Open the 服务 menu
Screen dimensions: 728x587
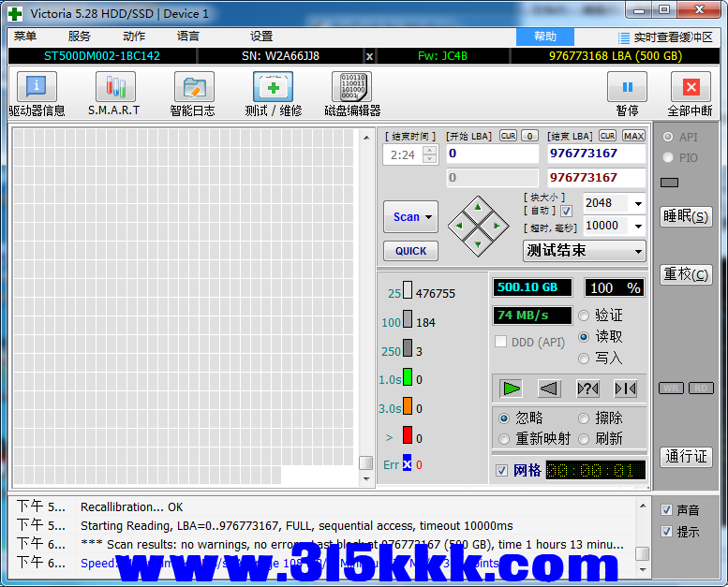[x=80, y=37]
